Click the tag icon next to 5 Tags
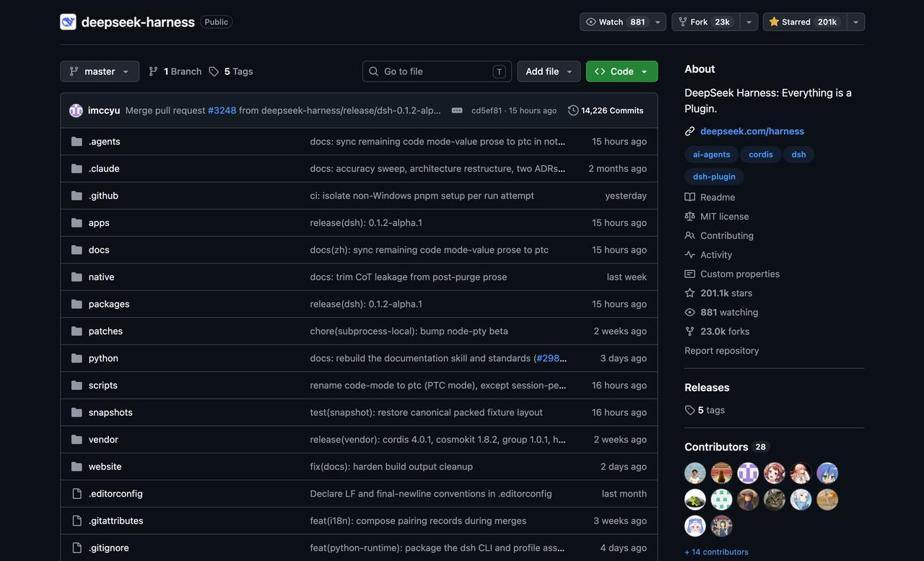Screen dimensions: 924x561 214,71
